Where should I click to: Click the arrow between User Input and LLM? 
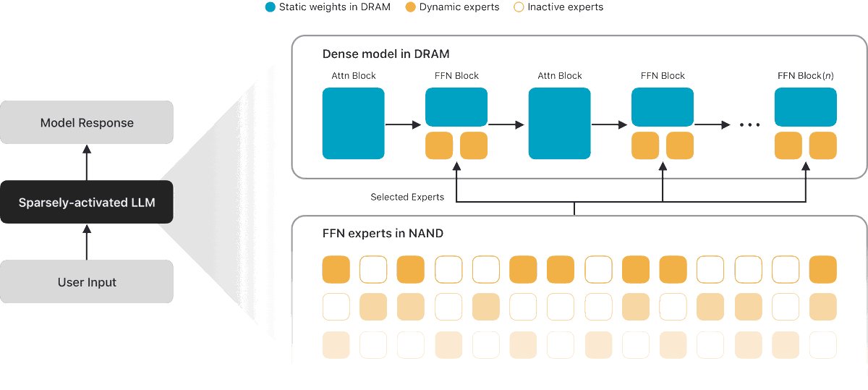pos(87,242)
